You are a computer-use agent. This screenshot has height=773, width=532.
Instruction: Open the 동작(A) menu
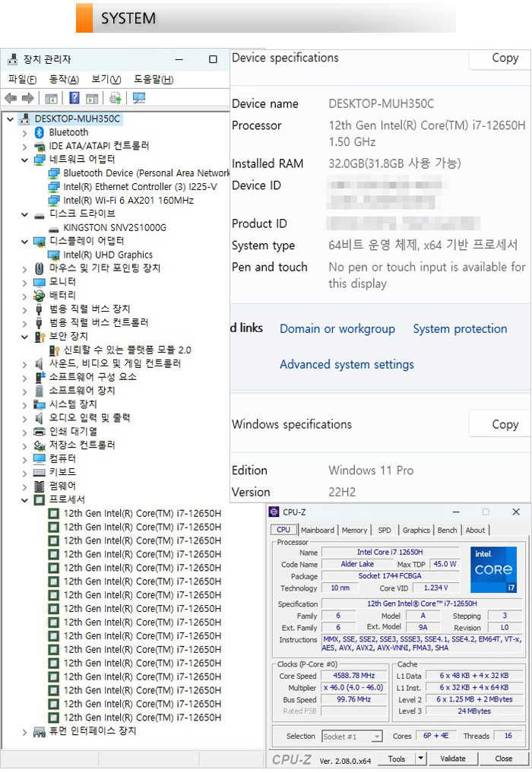pos(64,79)
